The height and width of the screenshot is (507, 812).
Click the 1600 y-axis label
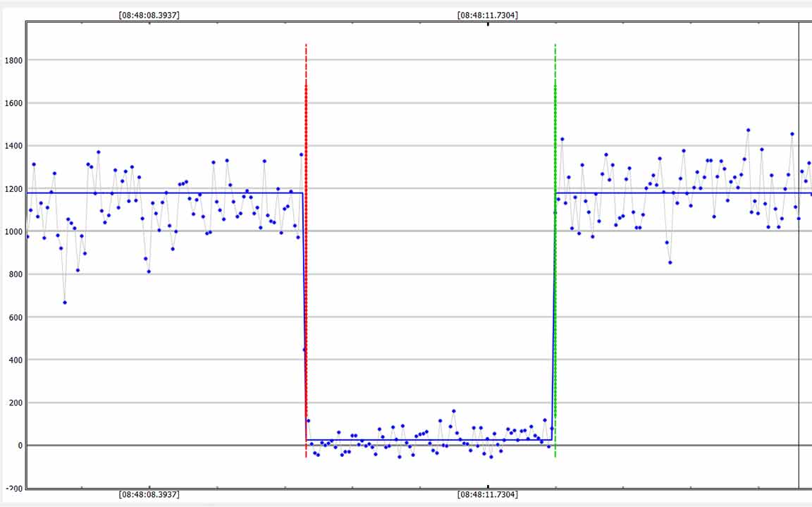13,103
